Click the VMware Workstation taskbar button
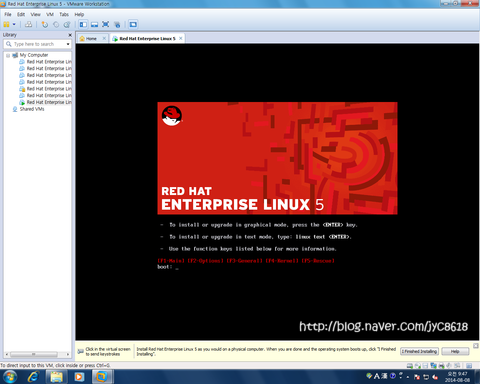Screen dimensions: 480x384 (x=102, y=377)
